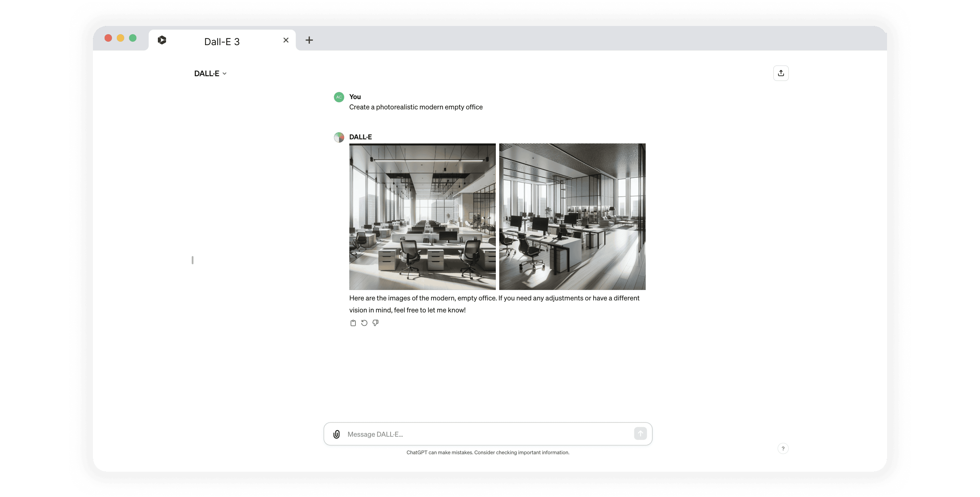The height and width of the screenshot is (497, 980).
Task: Select the Dall-E 3 browser tab
Action: (x=222, y=40)
